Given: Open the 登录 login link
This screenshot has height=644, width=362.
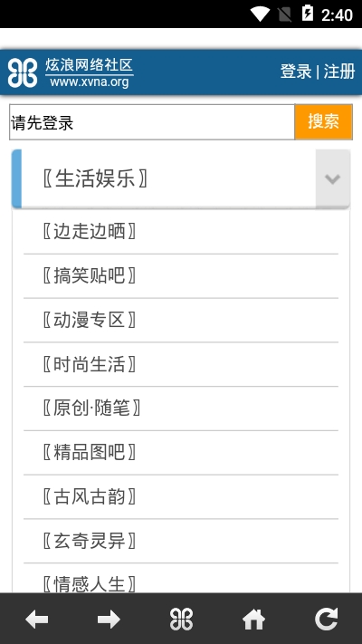Looking at the screenshot, I should (x=296, y=72).
